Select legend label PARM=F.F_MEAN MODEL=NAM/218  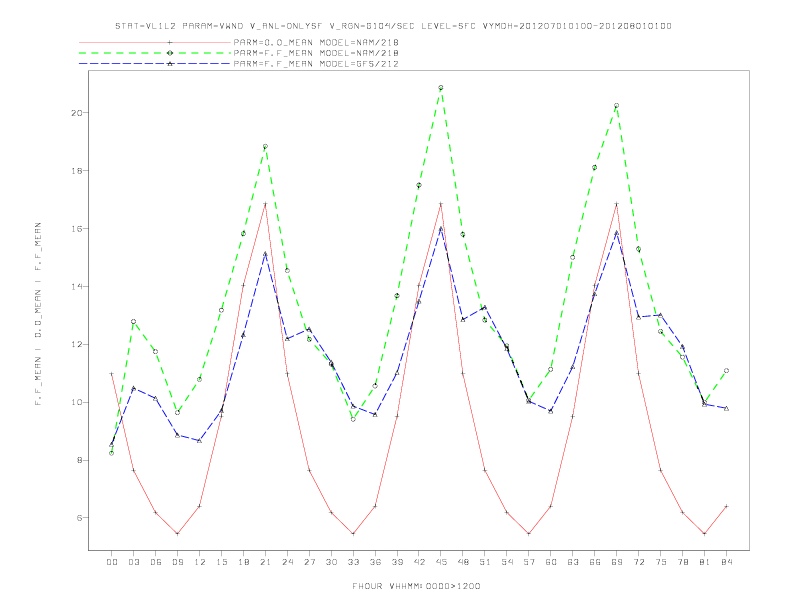316,53
